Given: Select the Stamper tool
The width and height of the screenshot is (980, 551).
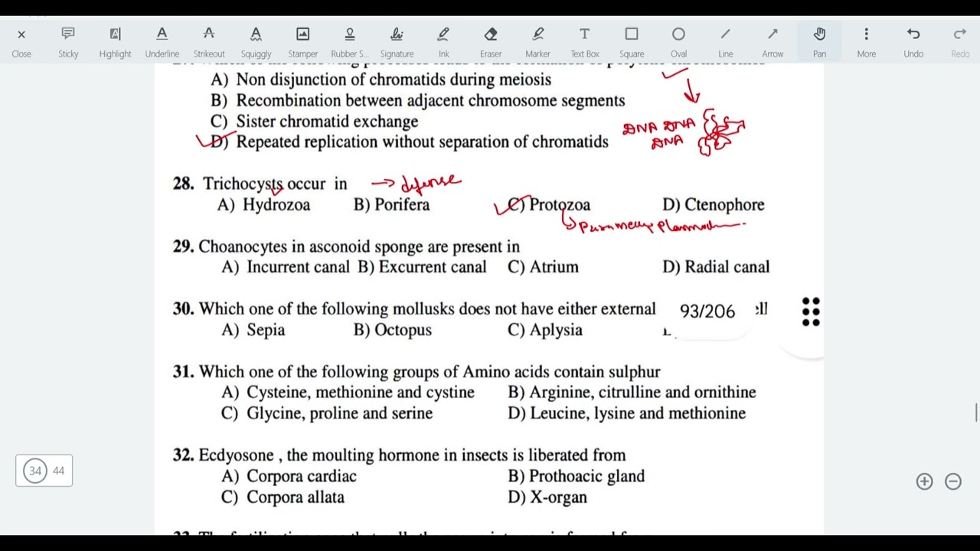Looking at the screenshot, I should pos(302,42).
